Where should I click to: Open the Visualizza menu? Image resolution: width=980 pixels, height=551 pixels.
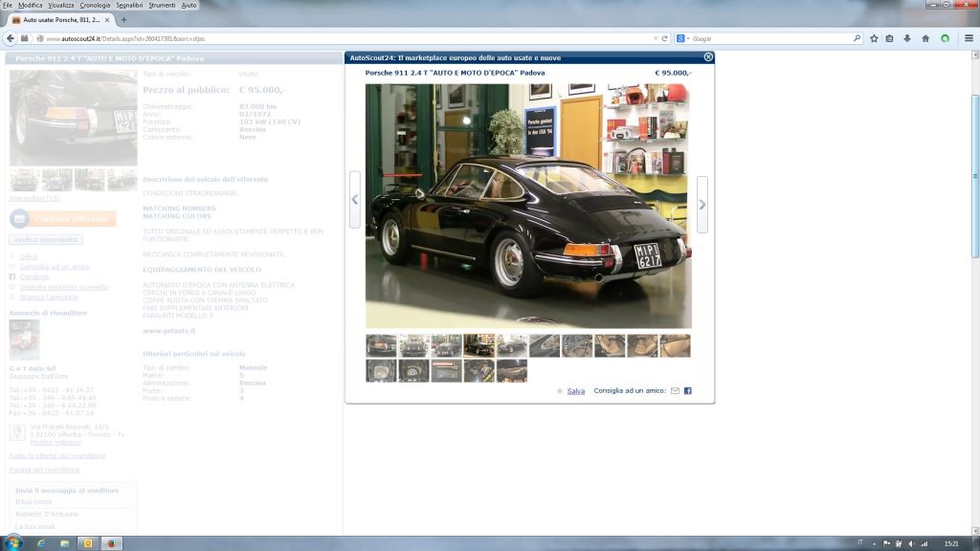tap(60, 5)
